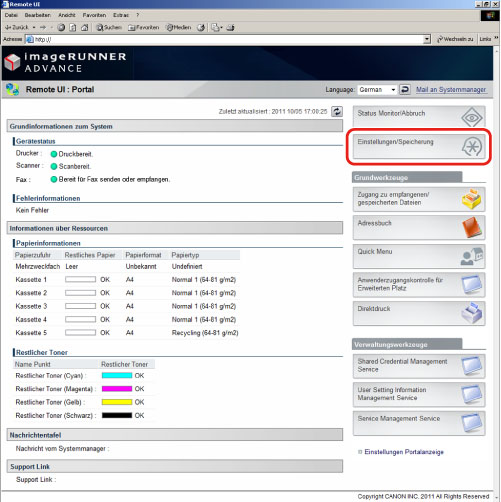Screen dimensions: 501x502
Task: Click the Fax green status indicator
Action: click(54, 179)
